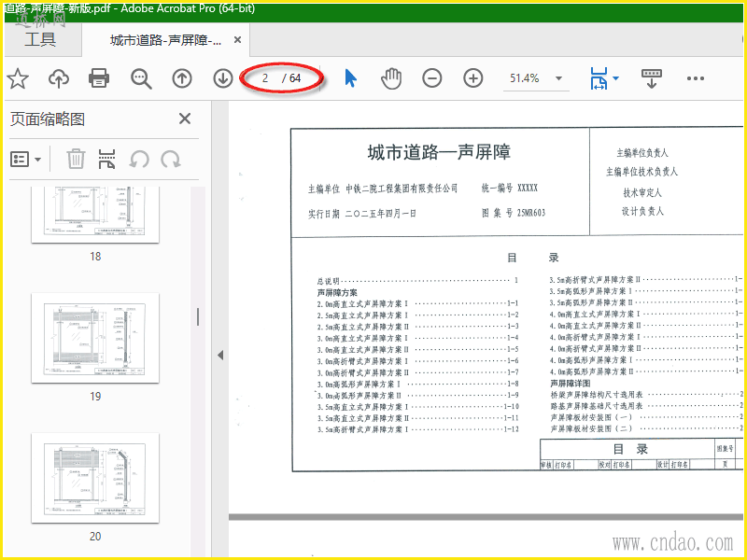Click the 图集号 25MR603 text
The height and width of the screenshot is (560, 747).
click(513, 213)
